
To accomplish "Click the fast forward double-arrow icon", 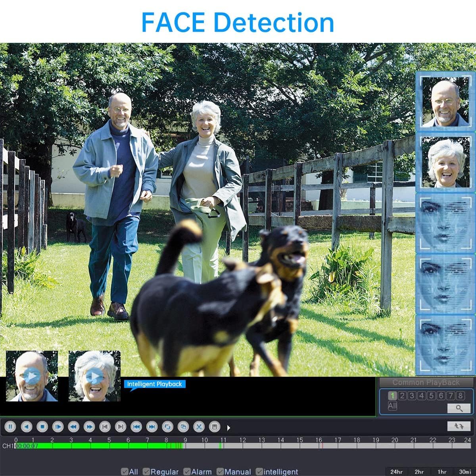I will (89, 427).
